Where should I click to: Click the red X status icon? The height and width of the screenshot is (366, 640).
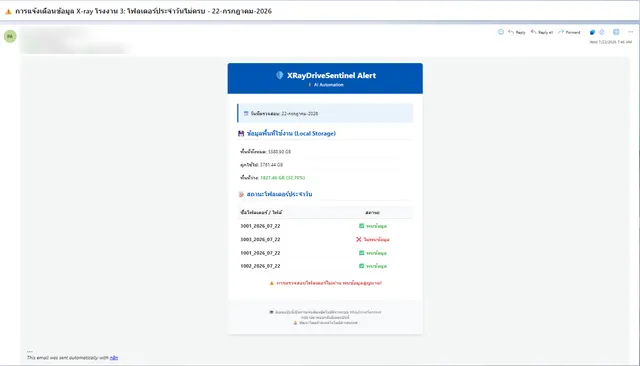tap(359, 240)
